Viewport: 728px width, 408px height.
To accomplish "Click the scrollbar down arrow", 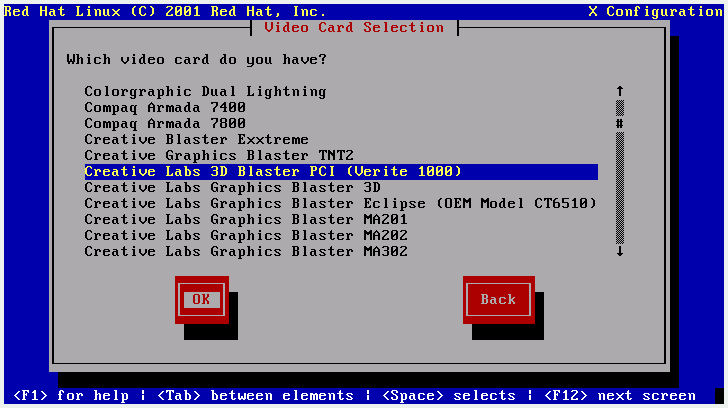I will pyautogui.click(x=620, y=252).
